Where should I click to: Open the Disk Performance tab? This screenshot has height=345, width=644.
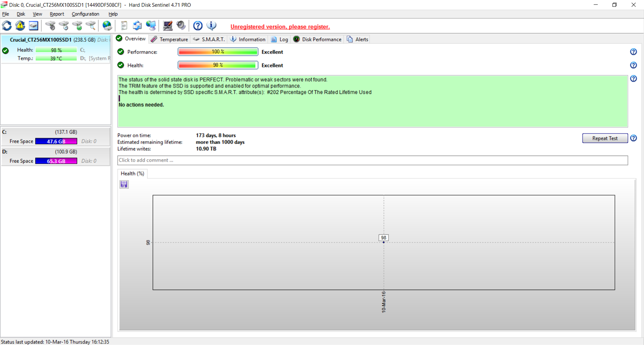tap(317, 39)
